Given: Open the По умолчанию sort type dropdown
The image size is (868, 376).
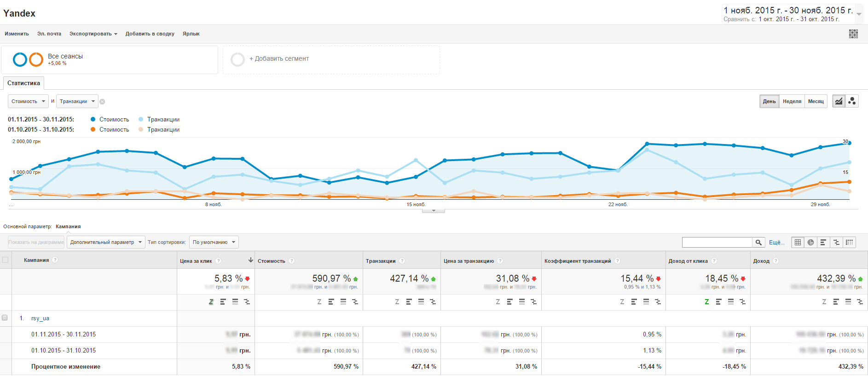Looking at the screenshot, I should (214, 242).
